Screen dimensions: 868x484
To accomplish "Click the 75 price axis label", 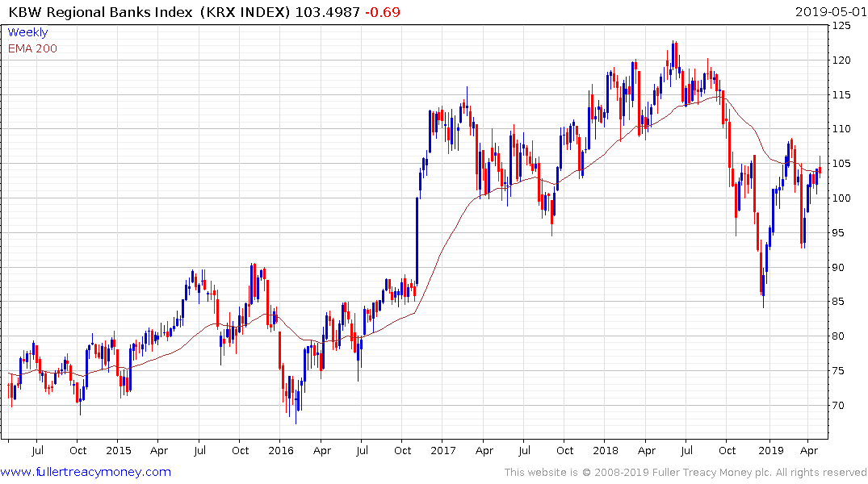I will tap(838, 370).
